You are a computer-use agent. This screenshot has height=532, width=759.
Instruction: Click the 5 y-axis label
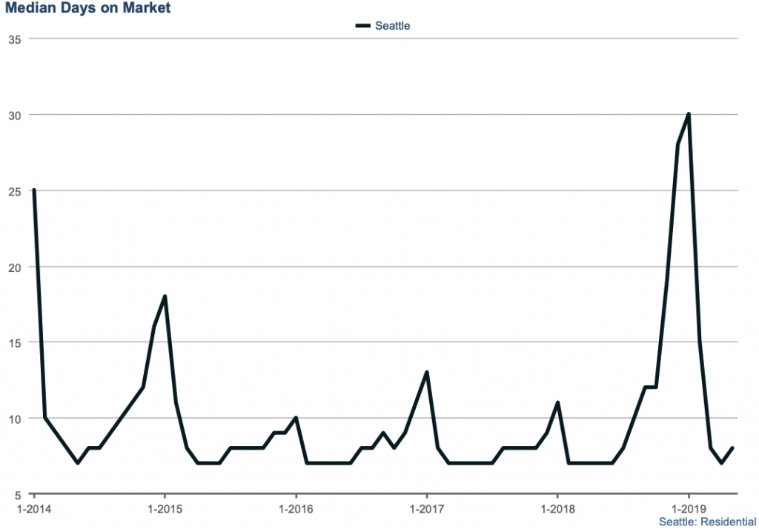[17, 494]
